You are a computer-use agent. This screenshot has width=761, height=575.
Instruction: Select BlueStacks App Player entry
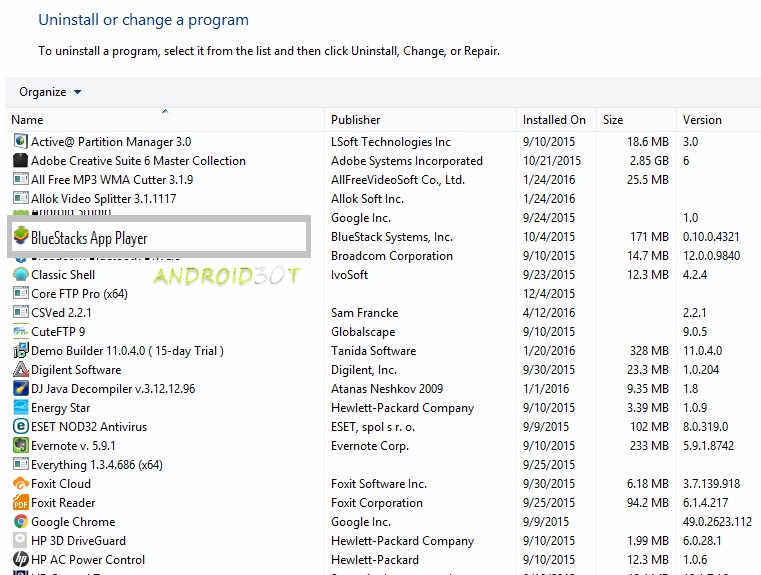pos(89,238)
